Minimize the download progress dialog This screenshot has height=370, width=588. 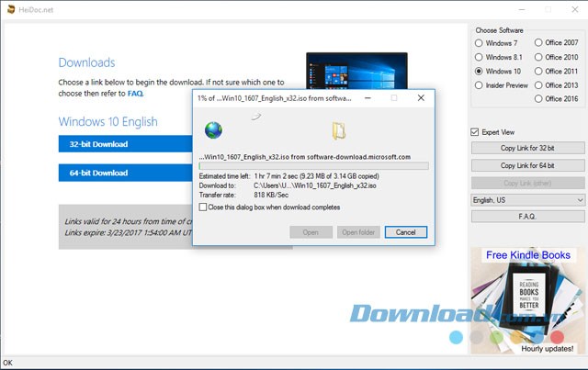pos(367,98)
